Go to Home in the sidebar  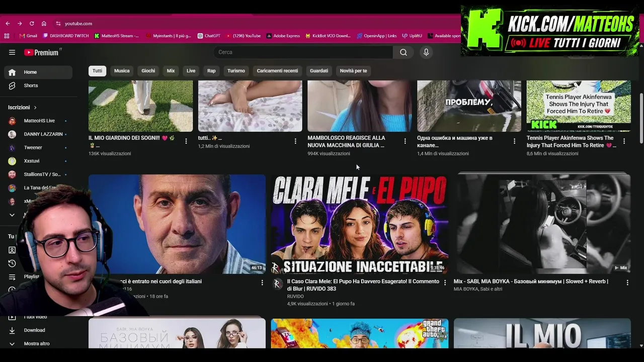pyautogui.click(x=38, y=72)
